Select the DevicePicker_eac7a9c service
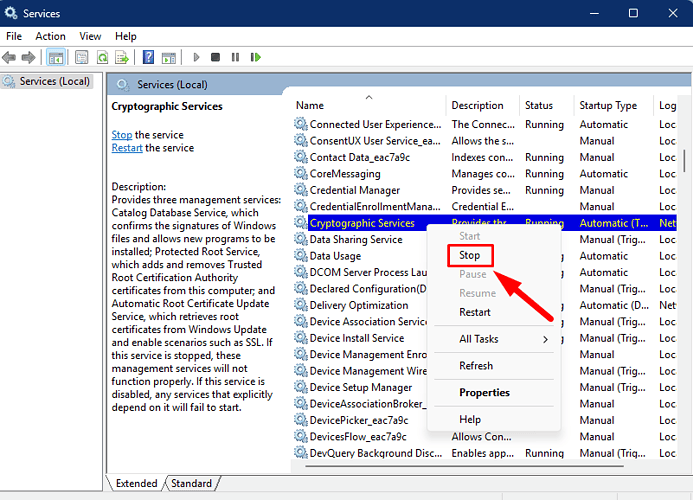 pos(360,420)
